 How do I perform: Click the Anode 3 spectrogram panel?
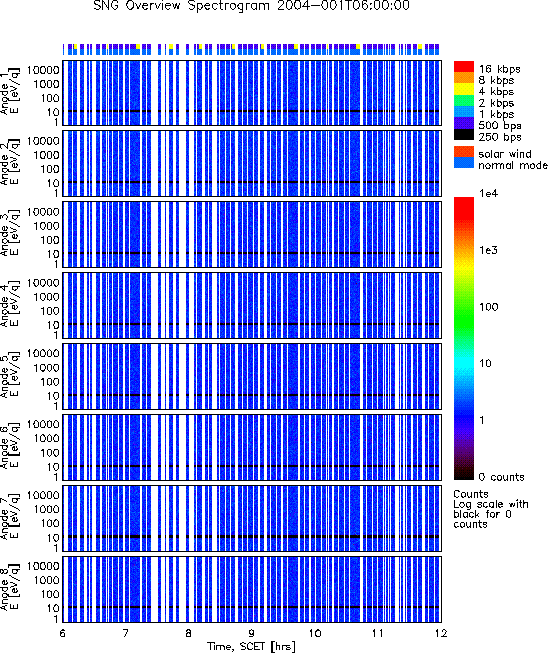tap(252, 234)
